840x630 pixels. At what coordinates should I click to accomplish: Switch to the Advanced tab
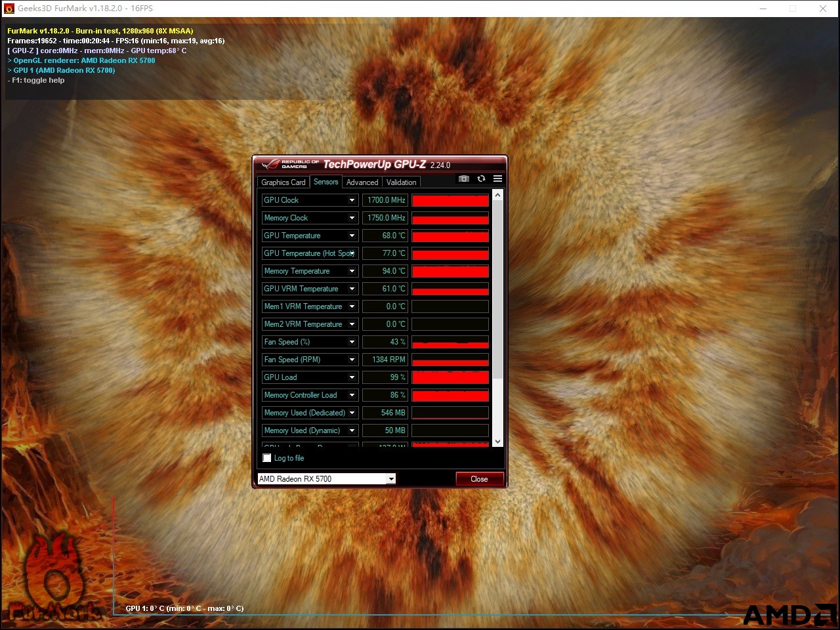point(362,182)
